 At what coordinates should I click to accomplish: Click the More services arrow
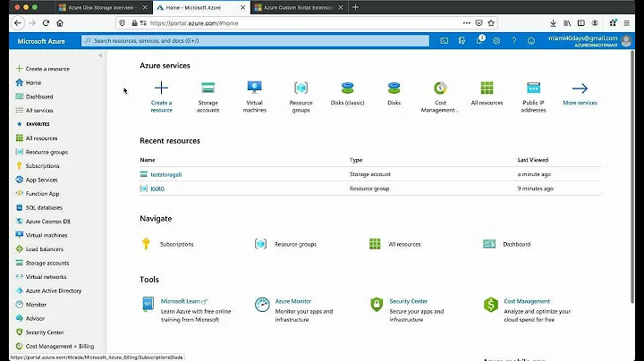[580, 88]
